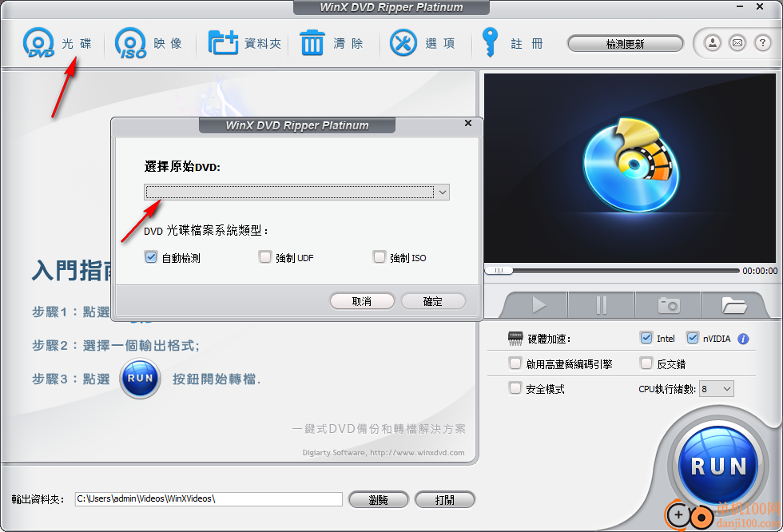The width and height of the screenshot is (783, 532).
Task: Minimize the WinX DVD Ripper window
Action: tap(740, 6)
